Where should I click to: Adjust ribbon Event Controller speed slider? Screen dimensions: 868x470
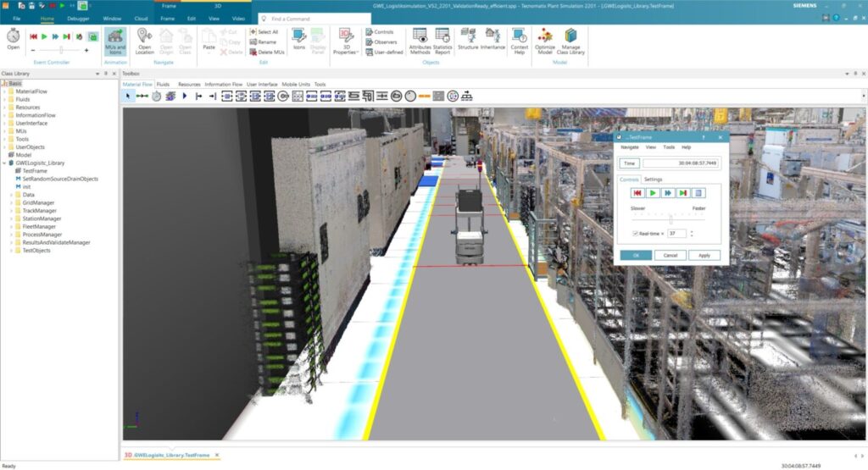[60, 50]
